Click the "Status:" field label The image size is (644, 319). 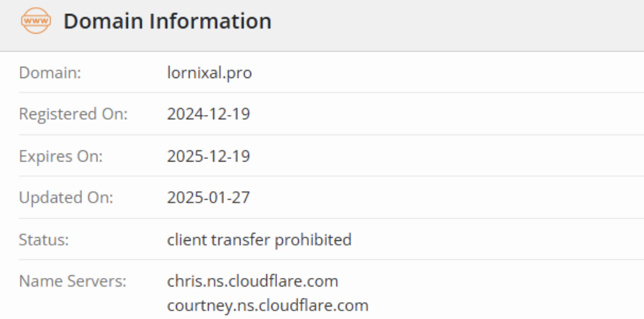44,240
